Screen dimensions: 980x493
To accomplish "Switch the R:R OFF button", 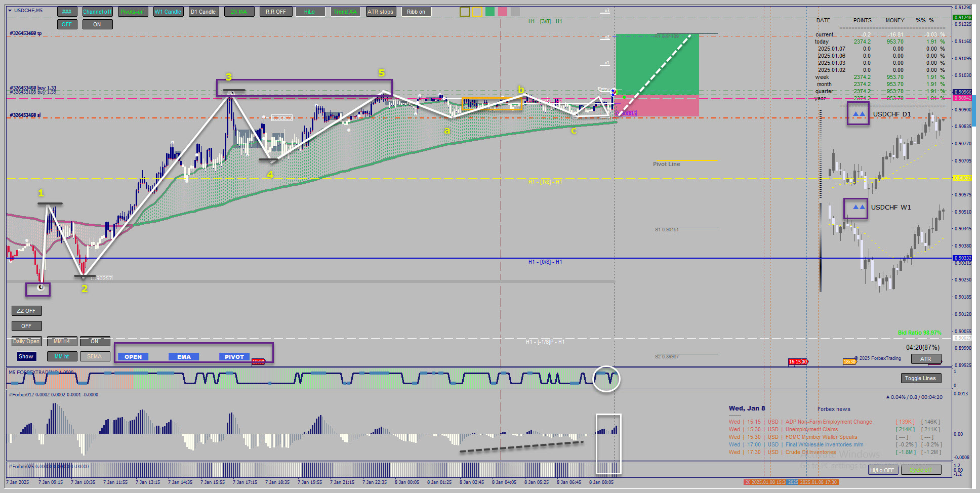I will click(x=276, y=12).
